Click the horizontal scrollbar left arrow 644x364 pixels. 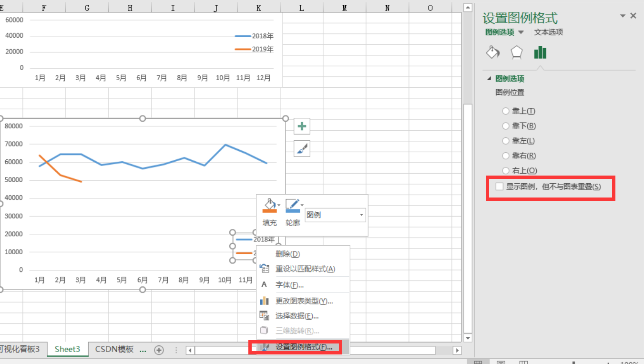click(190, 351)
